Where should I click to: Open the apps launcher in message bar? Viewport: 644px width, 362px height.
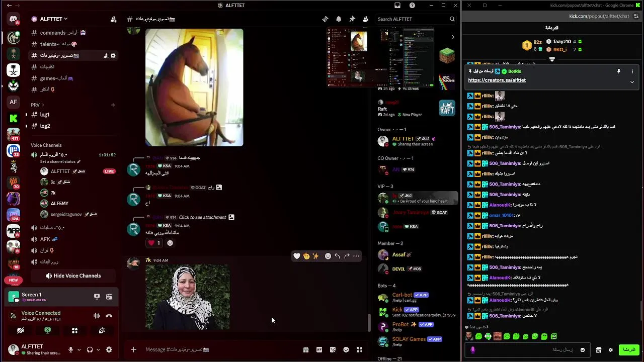[359, 349]
